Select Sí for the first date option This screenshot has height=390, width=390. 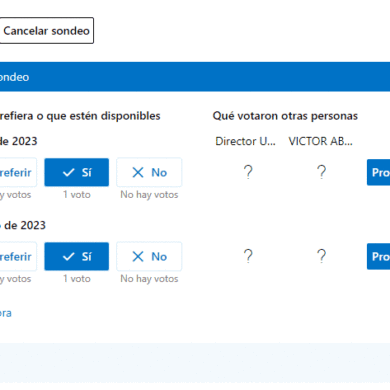(x=77, y=172)
